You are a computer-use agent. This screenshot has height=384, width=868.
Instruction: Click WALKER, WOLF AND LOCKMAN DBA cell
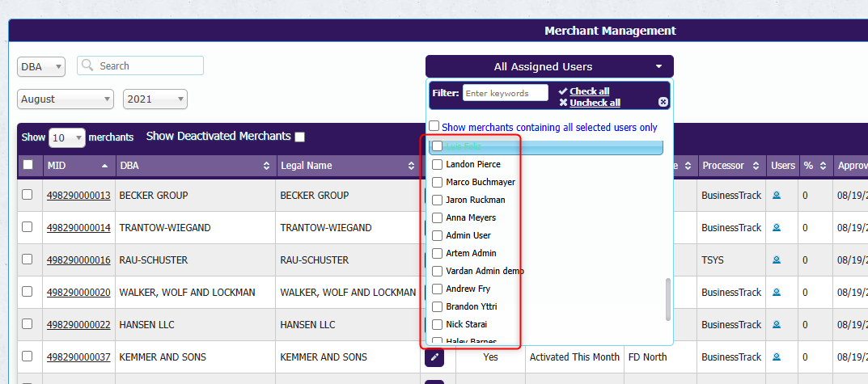click(196, 292)
